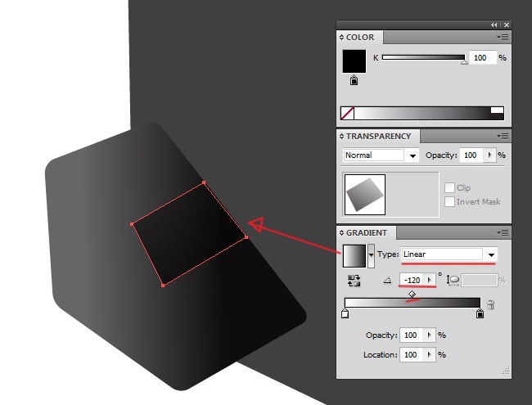Click the panel resize grip in Gradient panel corner

click(x=506, y=371)
